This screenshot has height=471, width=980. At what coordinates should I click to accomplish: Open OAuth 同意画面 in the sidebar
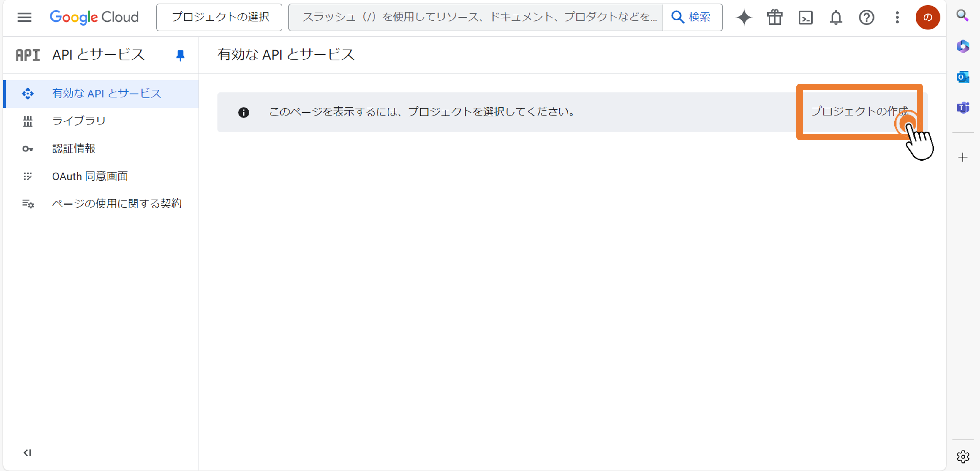[101, 176]
